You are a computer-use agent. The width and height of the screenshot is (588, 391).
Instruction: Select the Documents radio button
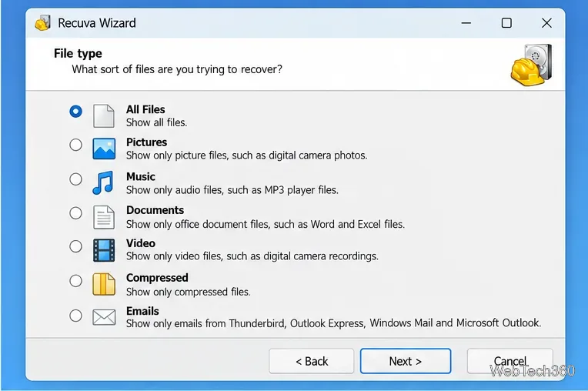75,213
